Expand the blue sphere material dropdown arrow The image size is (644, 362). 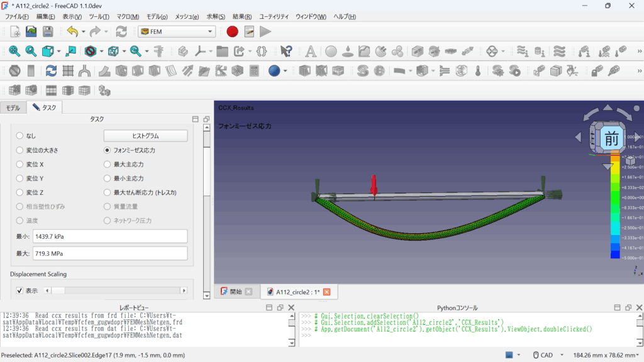pyautogui.click(x=285, y=71)
